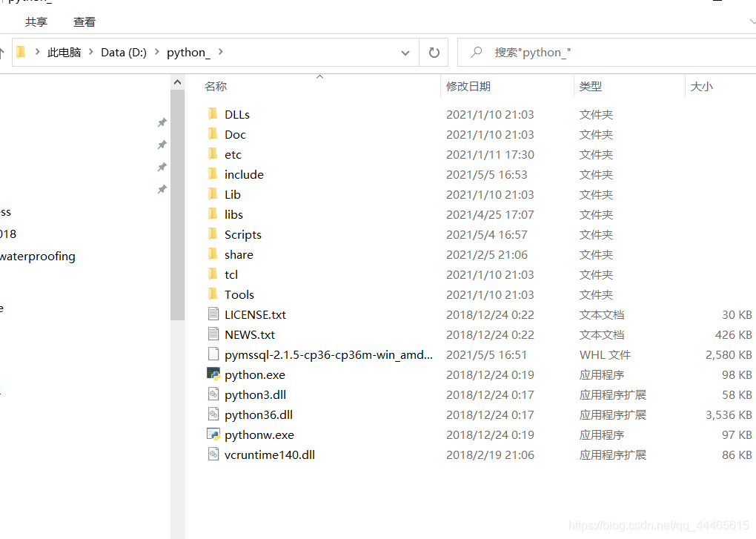Select pymssql-2.1.5-cp36 file name

(x=329, y=355)
